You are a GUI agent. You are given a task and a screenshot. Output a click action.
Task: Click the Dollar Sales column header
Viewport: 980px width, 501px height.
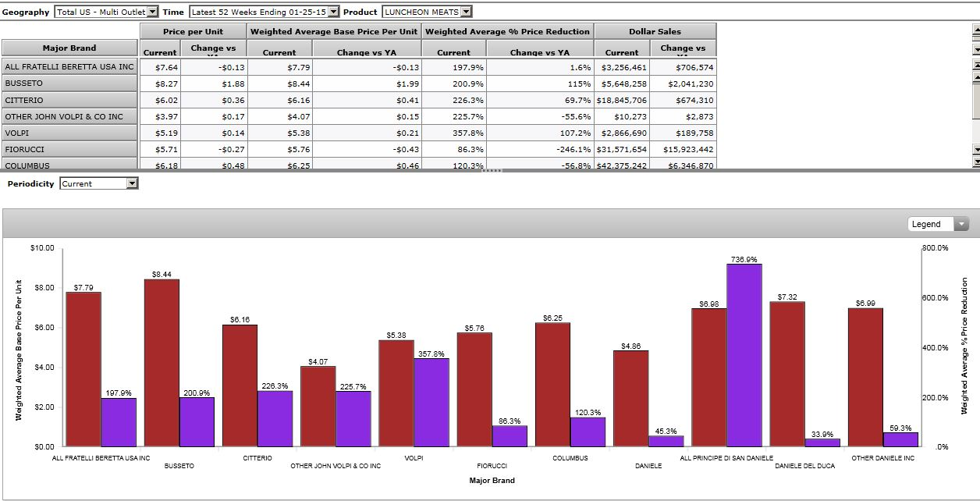point(655,31)
